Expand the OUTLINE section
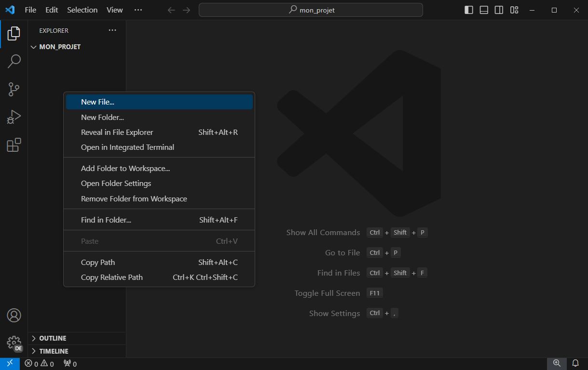The width and height of the screenshot is (588, 370). [x=53, y=338]
